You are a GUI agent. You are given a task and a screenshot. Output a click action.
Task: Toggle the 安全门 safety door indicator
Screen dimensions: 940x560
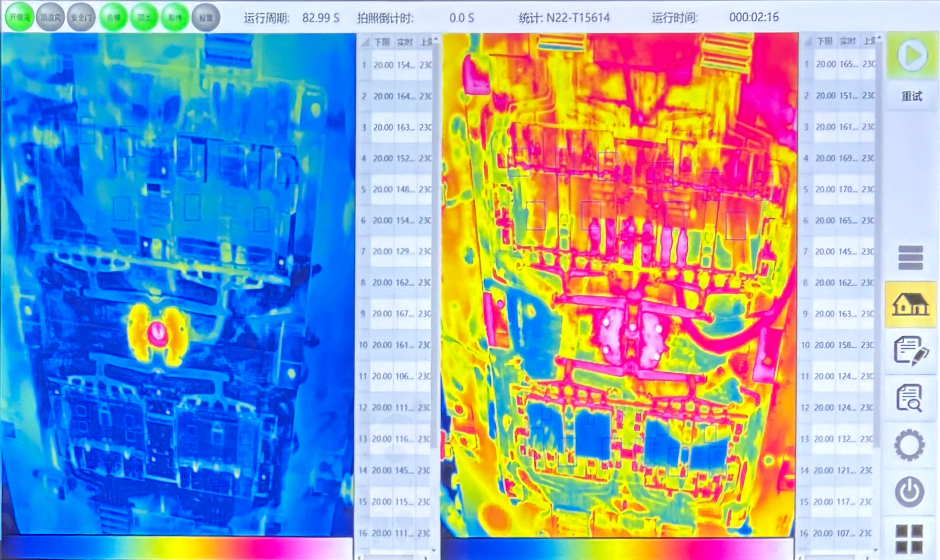(81, 18)
